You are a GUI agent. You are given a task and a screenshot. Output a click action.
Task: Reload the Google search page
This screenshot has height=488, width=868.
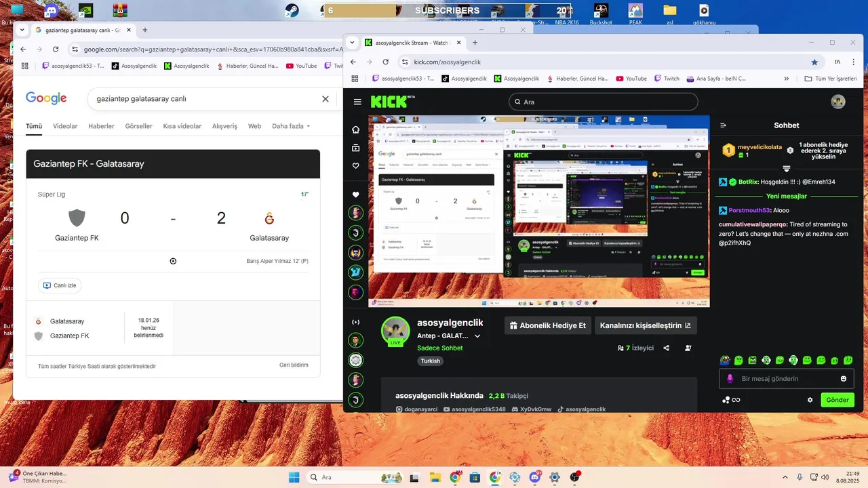(56, 49)
